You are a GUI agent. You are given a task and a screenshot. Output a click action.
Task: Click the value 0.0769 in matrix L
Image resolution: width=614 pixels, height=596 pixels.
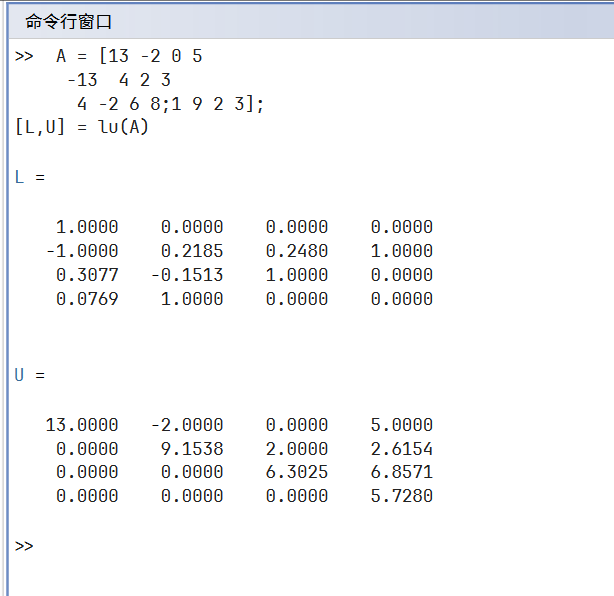click(x=87, y=299)
